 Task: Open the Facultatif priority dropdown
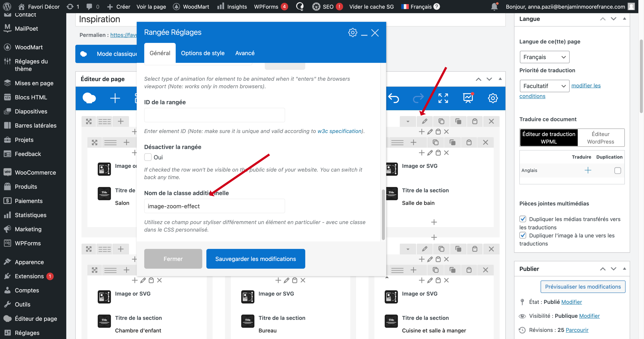[x=545, y=86]
